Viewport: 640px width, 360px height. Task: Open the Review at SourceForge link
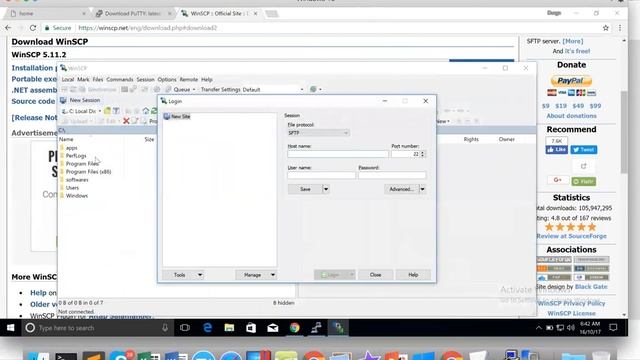coord(571,236)
